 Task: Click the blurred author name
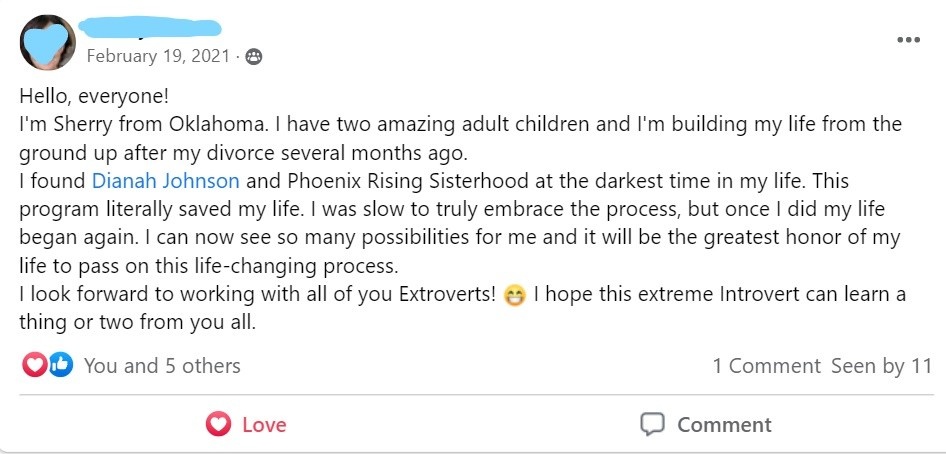pyautogui.click(x=152, y=28)
